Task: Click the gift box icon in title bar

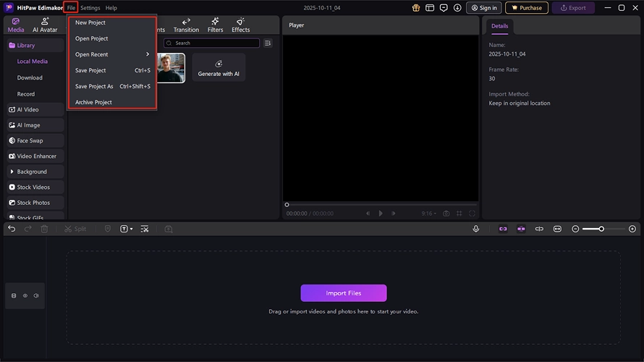Action: pyautogui.click(x=416, y=8)
